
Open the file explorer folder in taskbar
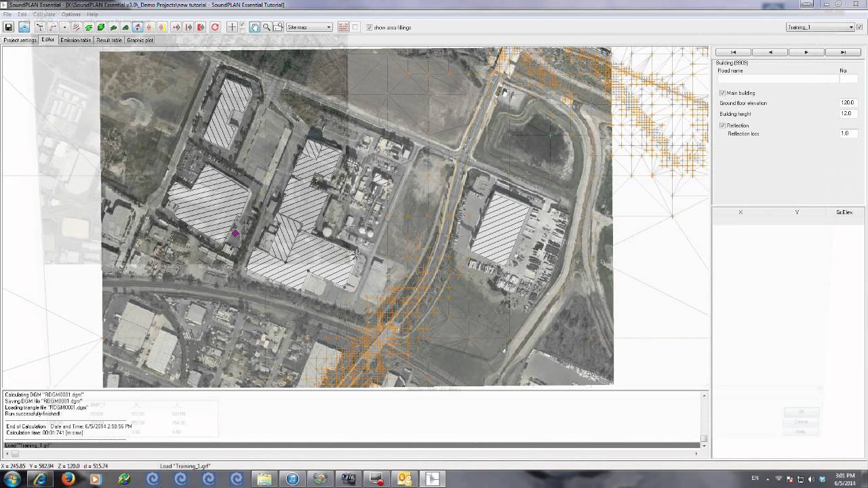click(x=264, y=479)
